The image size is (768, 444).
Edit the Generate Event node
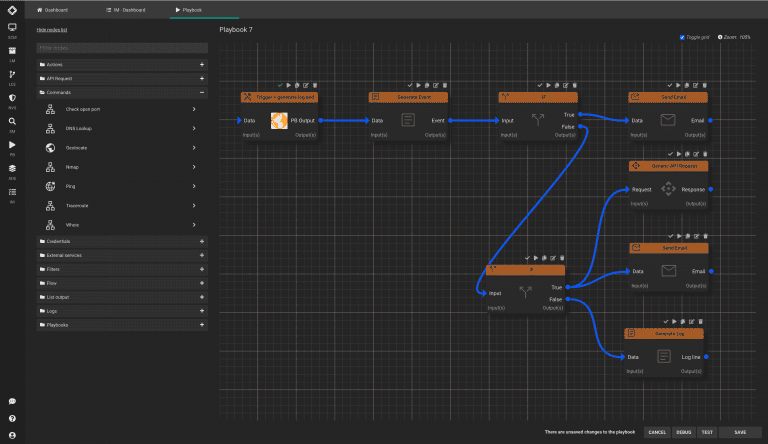[x=436, y=85]
